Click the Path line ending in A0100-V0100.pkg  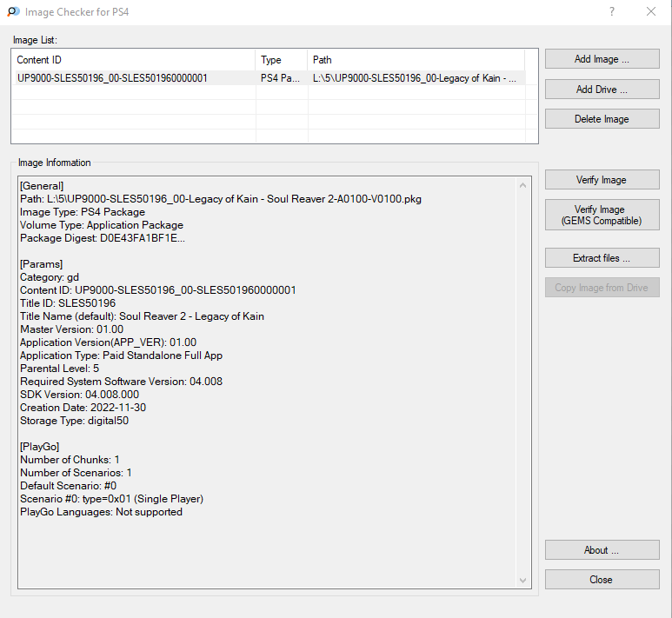point(221,199)
